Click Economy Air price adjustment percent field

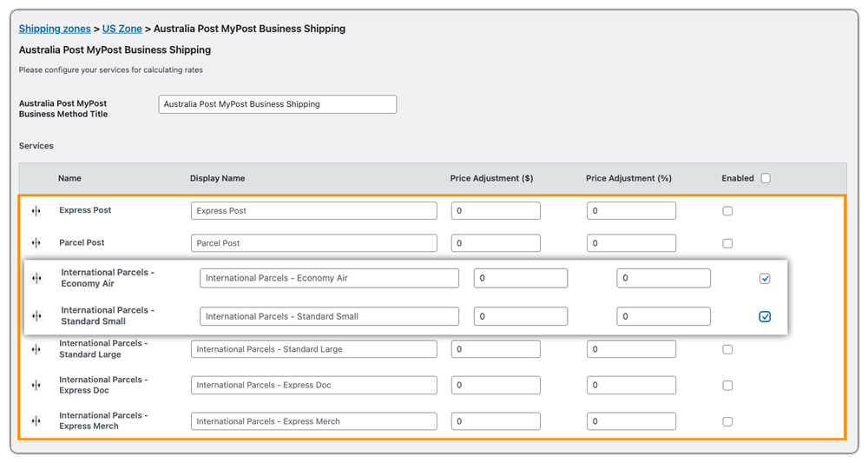coord(663,278)
